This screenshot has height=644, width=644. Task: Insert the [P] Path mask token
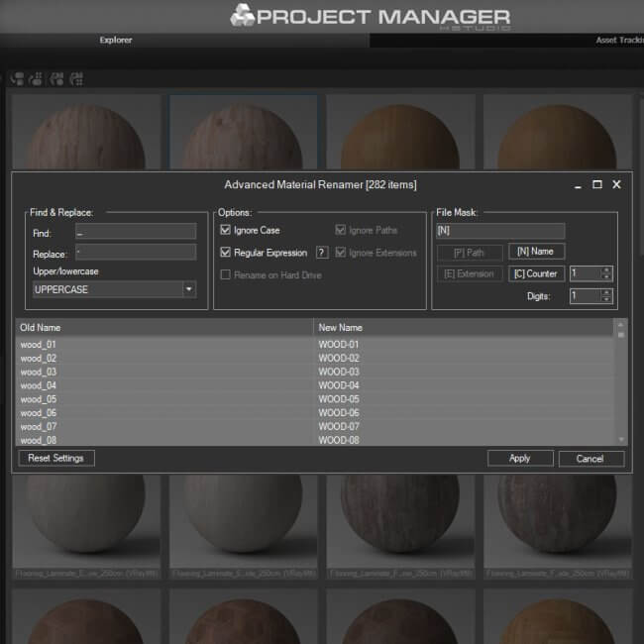coord(469,253)
